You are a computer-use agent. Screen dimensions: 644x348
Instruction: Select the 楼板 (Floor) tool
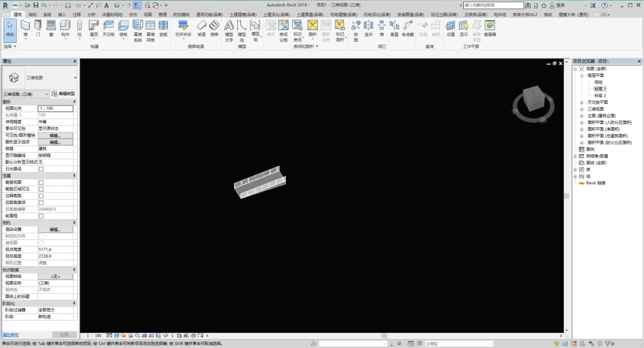coord(123,29)
